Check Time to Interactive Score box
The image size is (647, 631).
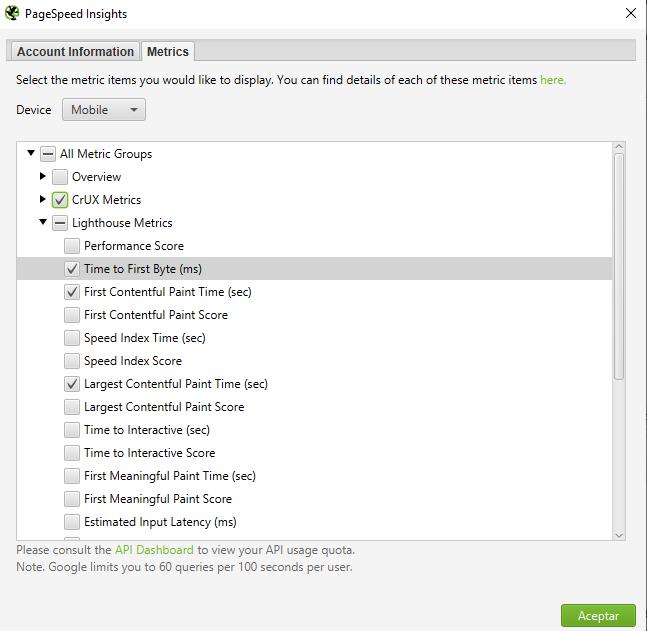[x=72, y=453]
